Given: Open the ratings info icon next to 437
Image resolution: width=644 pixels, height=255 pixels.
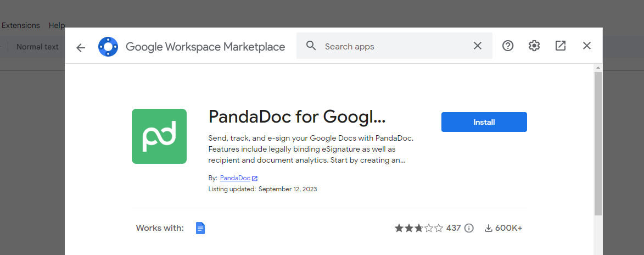Looking at the screenshot, I should pos(469,228).
